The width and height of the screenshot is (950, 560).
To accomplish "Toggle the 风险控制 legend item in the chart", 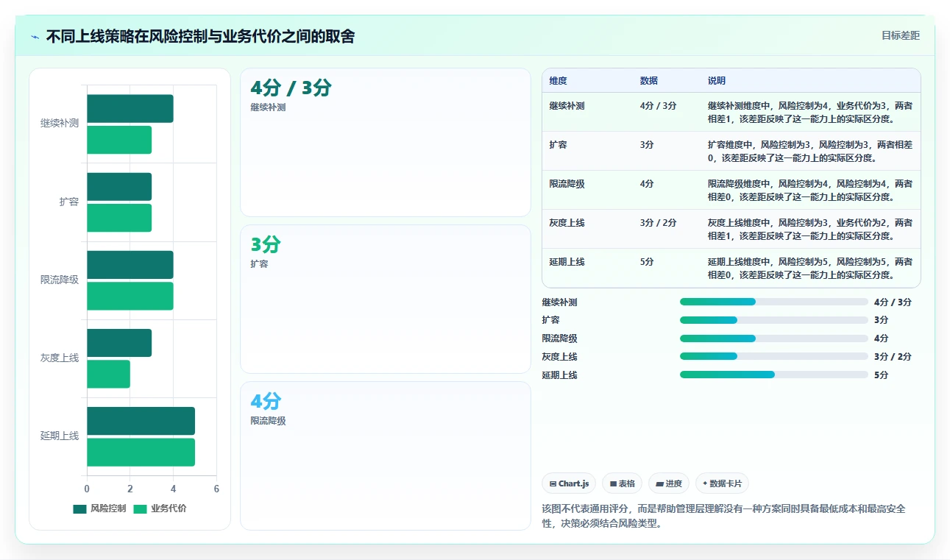I will coord(99,508).
